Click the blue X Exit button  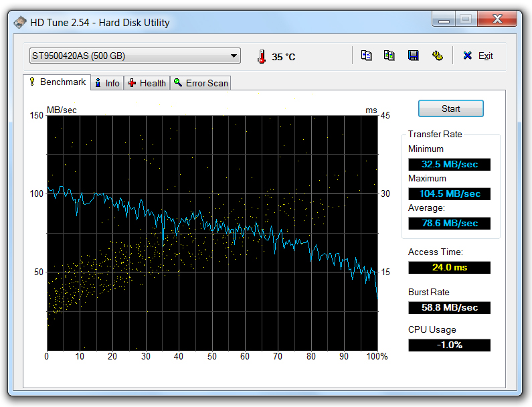point(478,56)
